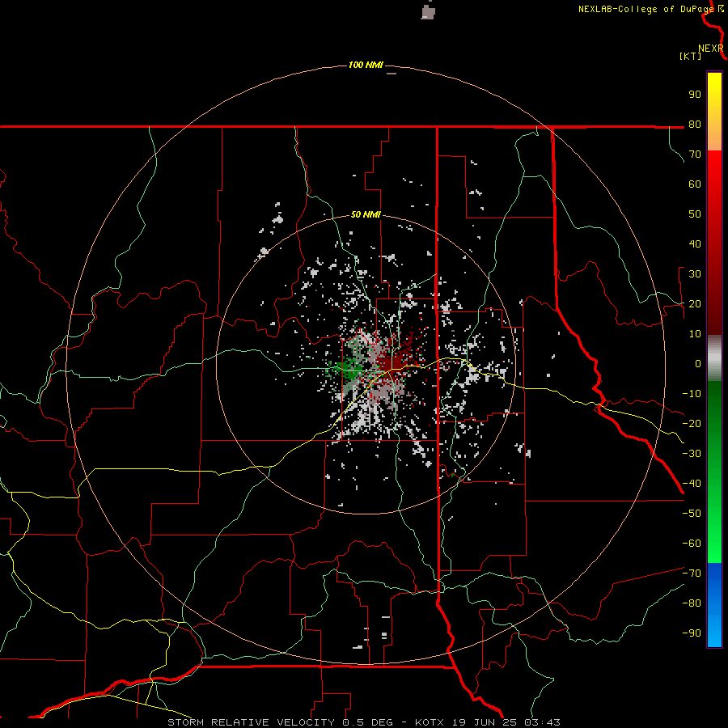The height and width of the screenshot is (728, 728).
Task: Click the "-60" value on velocity scale
Action: pos(692,544)
